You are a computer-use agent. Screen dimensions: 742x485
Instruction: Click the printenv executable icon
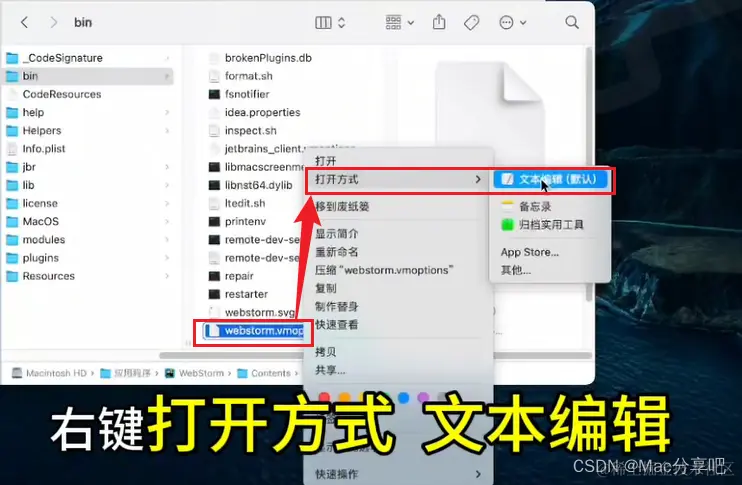(x=214, y=221)
